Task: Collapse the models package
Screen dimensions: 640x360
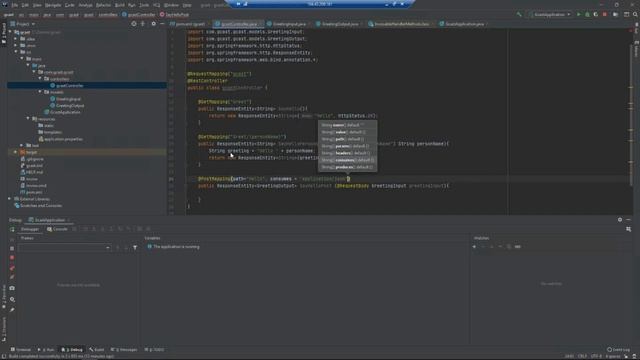Action: (x=40, y=92)
